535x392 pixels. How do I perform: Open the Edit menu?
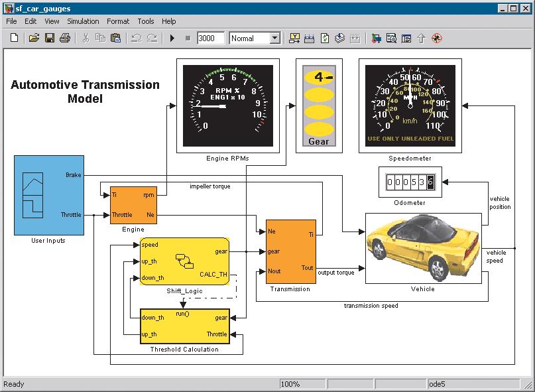tap(30, 21)
